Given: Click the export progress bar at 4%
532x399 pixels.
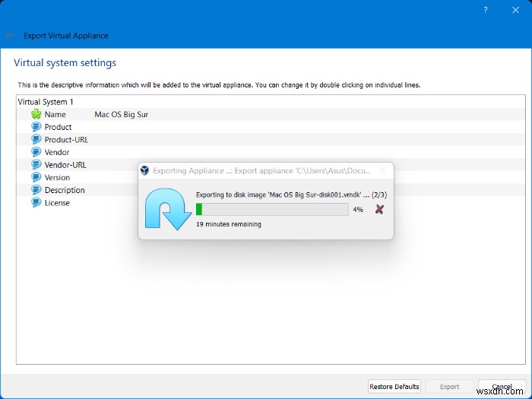Looking at the screenshot, I should tap(272, 209).
